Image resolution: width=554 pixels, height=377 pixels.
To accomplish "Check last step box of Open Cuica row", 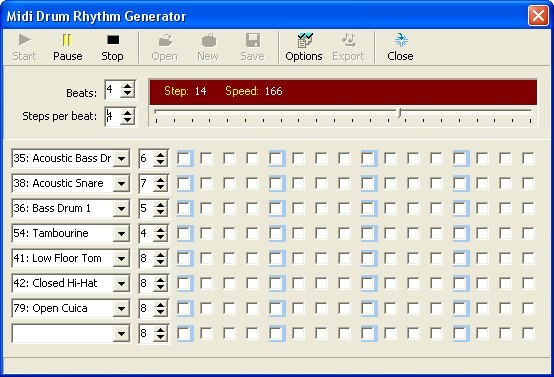I will pos(529,308).
